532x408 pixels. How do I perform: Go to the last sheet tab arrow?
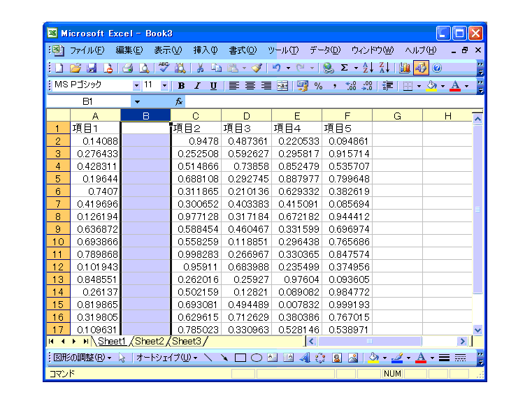(x=86, y=341)
